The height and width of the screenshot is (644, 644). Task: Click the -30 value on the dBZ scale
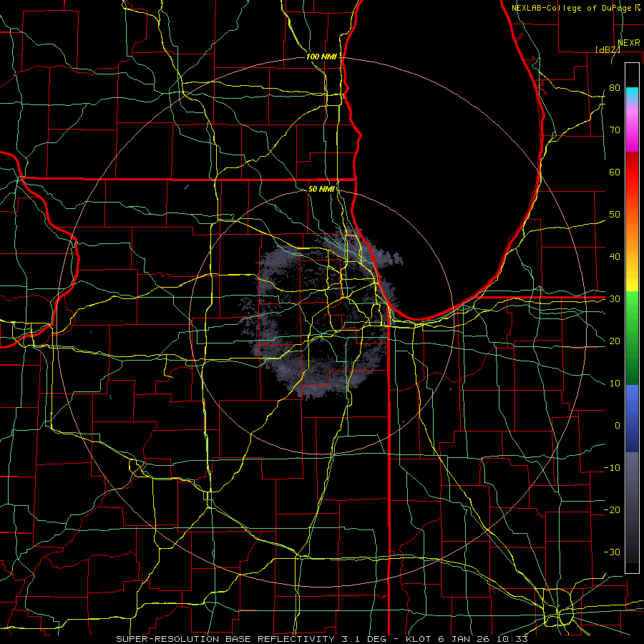click(x=612, y=552)
